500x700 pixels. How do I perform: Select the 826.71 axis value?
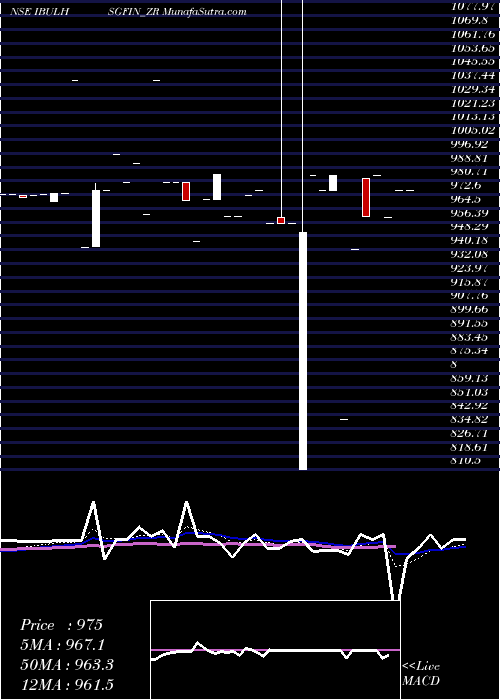click(x=470, y=433)
